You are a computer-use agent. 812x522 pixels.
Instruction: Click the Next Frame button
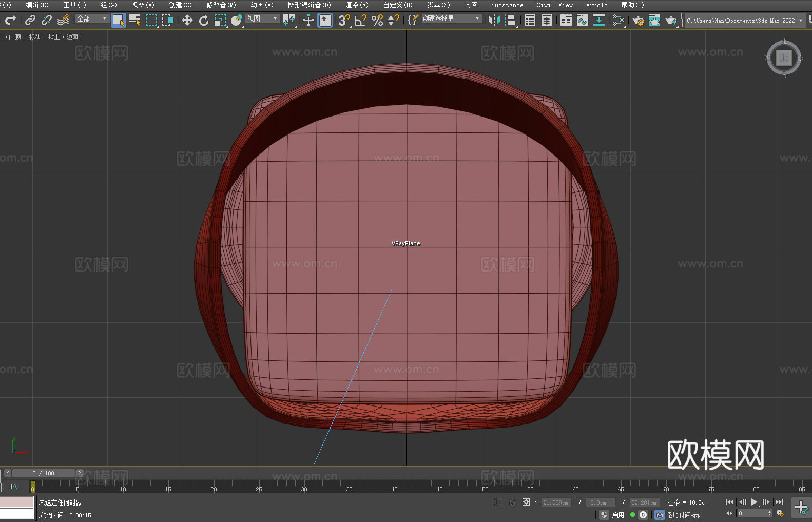[766, 502]
